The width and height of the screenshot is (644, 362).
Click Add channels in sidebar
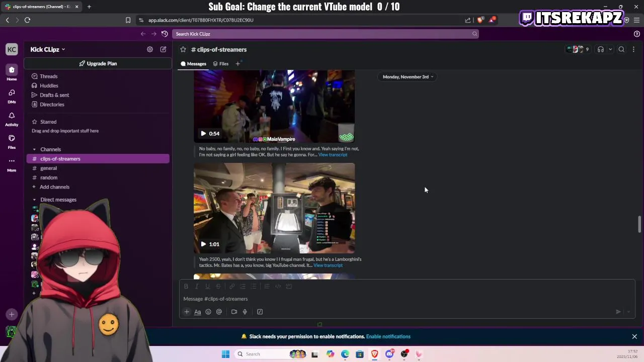(x=54, y=187)
